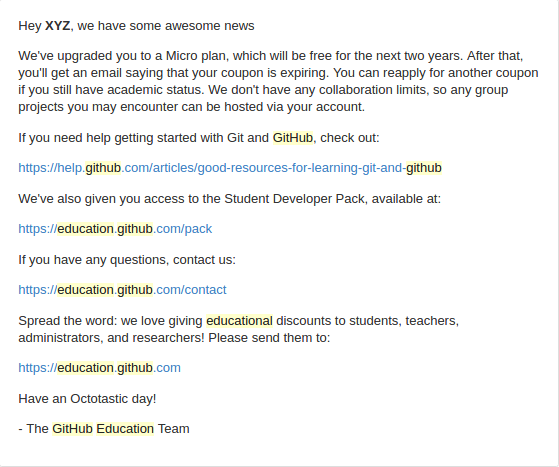The image size is (559, 467).
Task: Click highlighted 'github' ending the help URL
Action: (424, 168)
